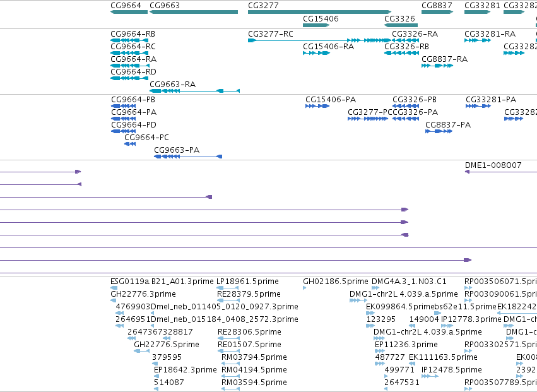537x392 pixels.
Task: Open EST RM03594.5prime
Action: click(254, 383)
